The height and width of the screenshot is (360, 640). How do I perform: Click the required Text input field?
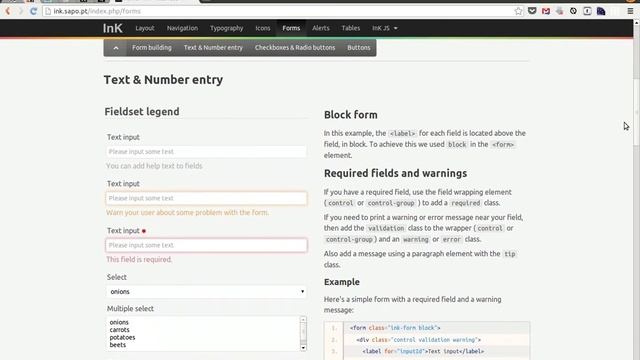click(x=206, y=245)
